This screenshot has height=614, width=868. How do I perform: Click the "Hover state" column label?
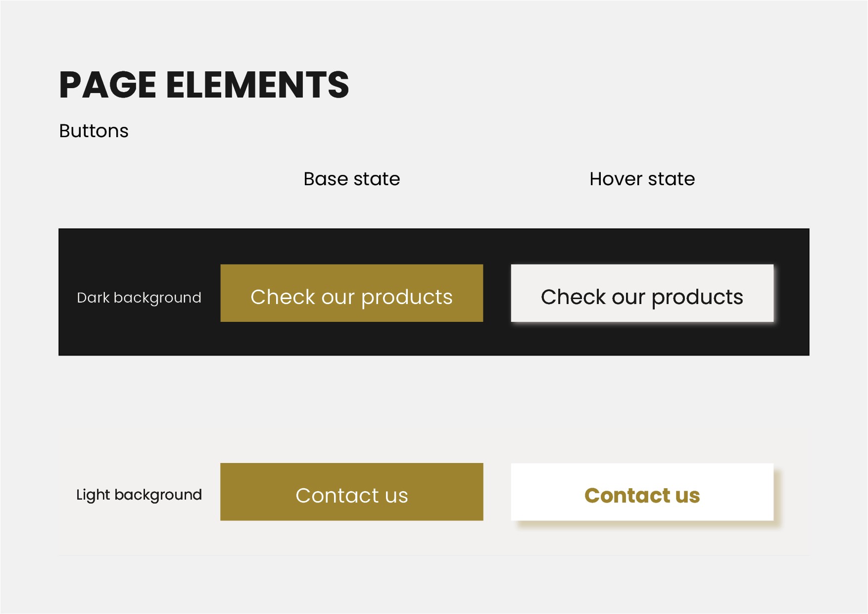642,179
